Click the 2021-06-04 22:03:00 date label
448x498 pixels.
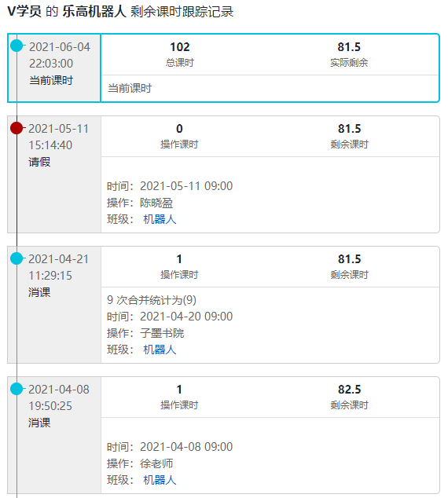click(60, 55)
